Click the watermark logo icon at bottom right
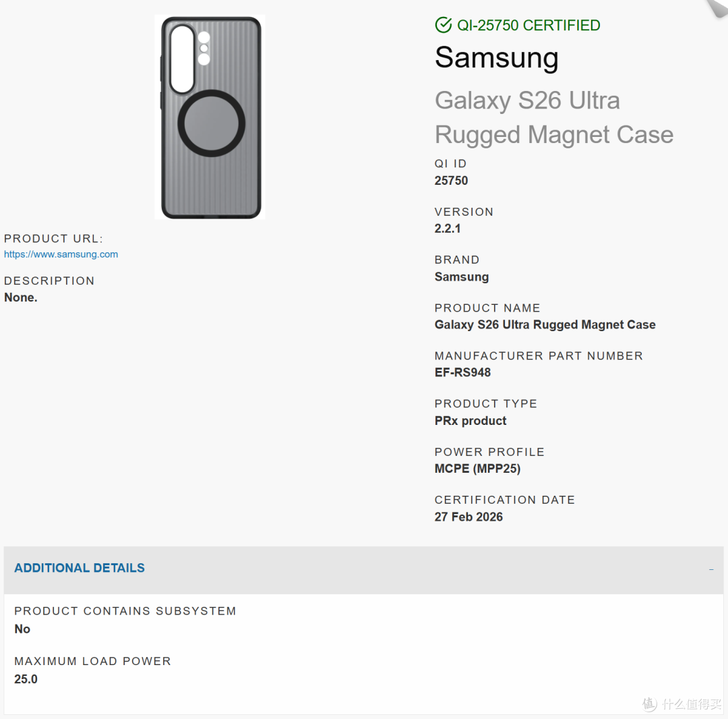This screenshot has height=719, width=728. [x=650, y=704]
